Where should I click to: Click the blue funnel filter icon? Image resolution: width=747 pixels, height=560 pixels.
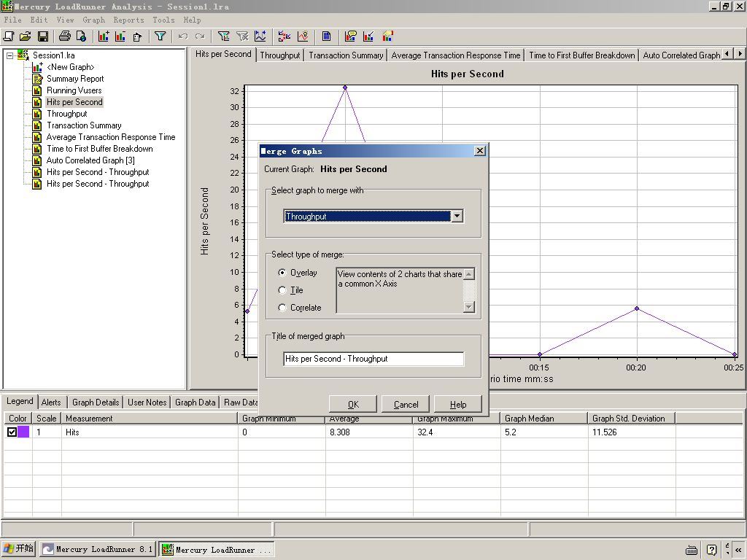[160, 36]
